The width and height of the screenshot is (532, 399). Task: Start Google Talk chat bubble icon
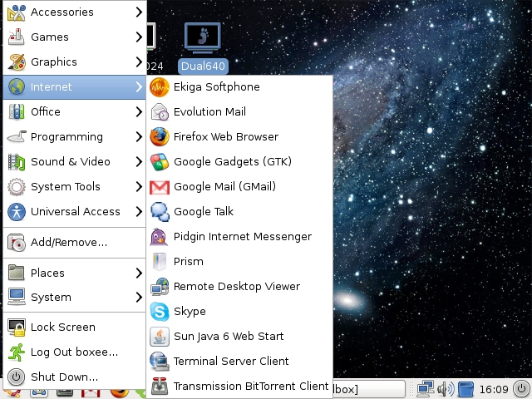pyautogui.click(x=160, y=212)
